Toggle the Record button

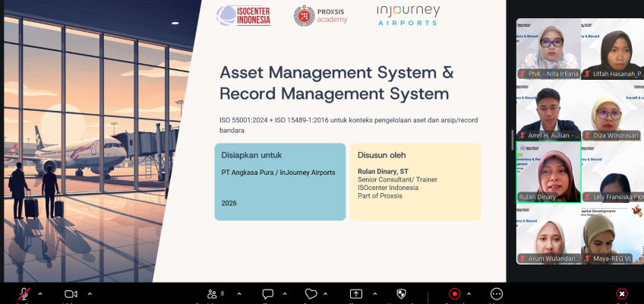(454, 294)
